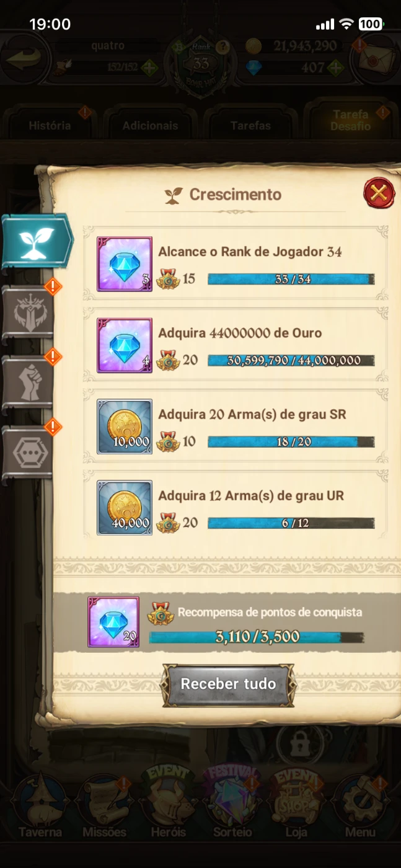Close the Crescimento panel with red X

[x=379, y=193]
